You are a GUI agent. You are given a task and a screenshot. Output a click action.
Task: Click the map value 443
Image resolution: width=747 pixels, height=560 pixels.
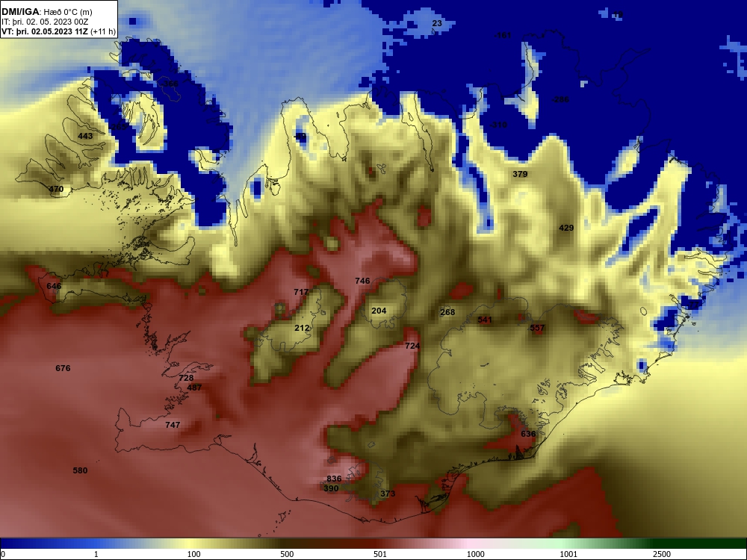[85, 136]
